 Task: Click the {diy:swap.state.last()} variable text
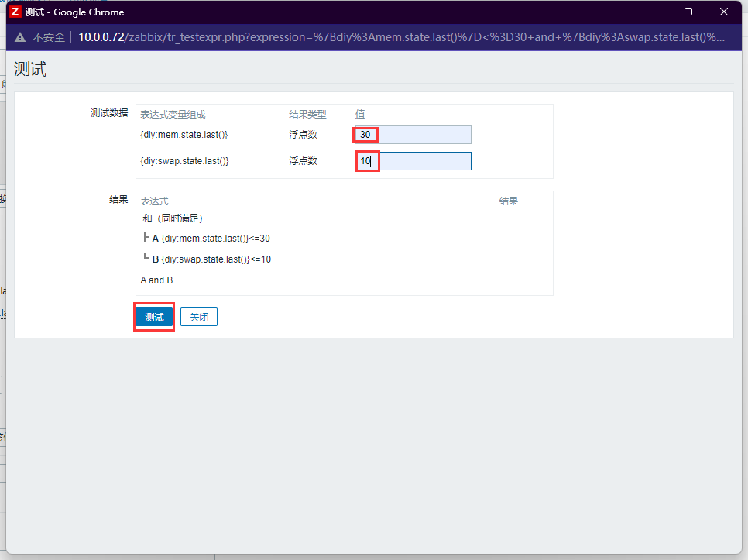184,161
